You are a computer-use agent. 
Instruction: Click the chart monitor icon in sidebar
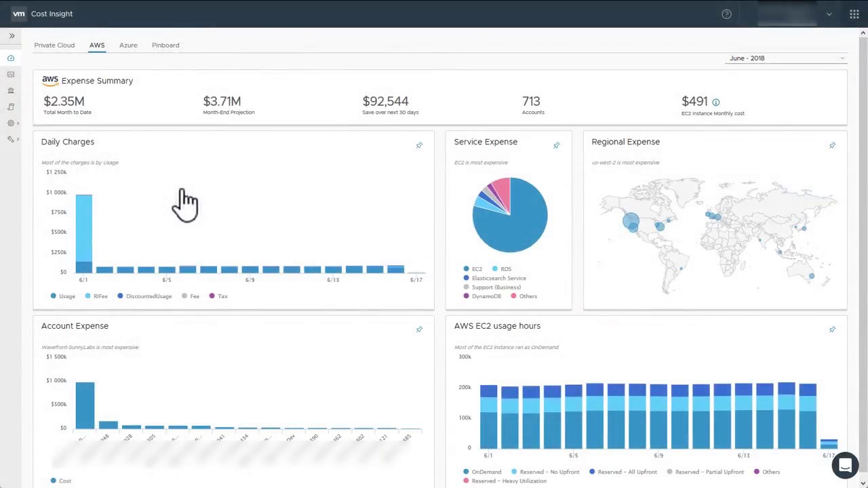click(x=11, y=75)
